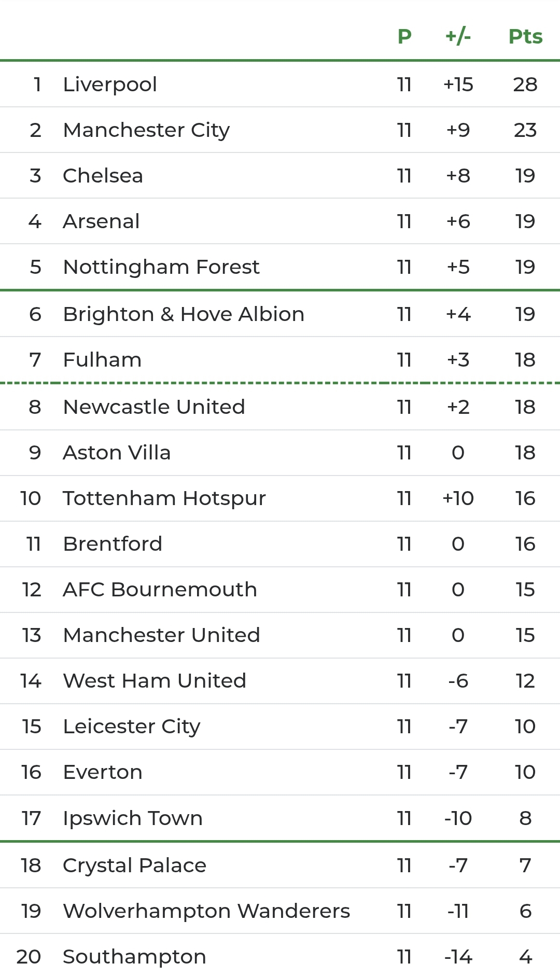The width and height of the screenshot is (560, 977).
Task: Open the Chelsea team entry
Action: (x=280, y=176)
